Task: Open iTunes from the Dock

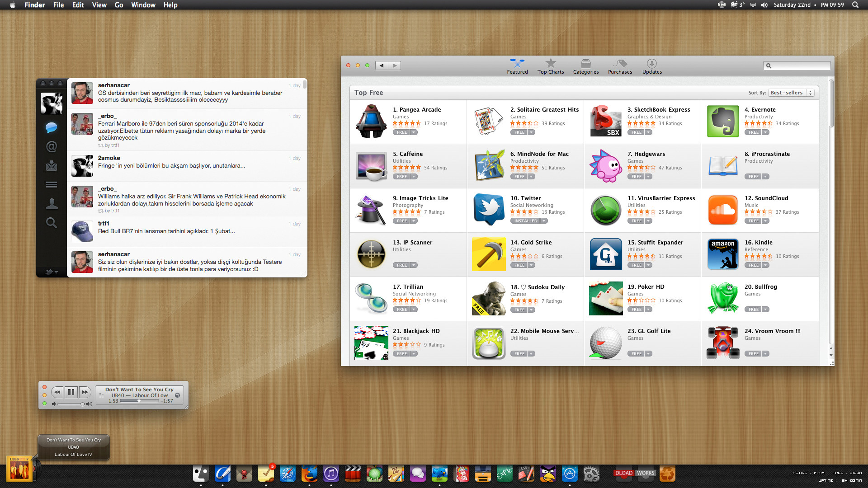Action: point(331,474)
